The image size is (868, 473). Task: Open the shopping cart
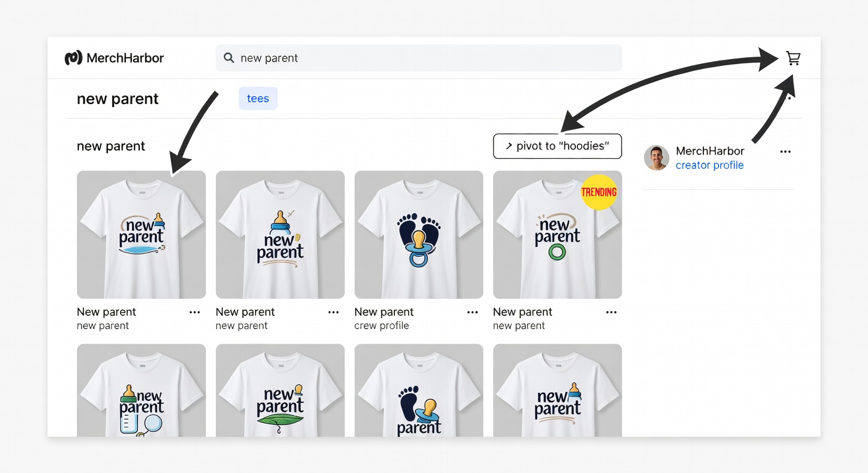pos(793,58)
